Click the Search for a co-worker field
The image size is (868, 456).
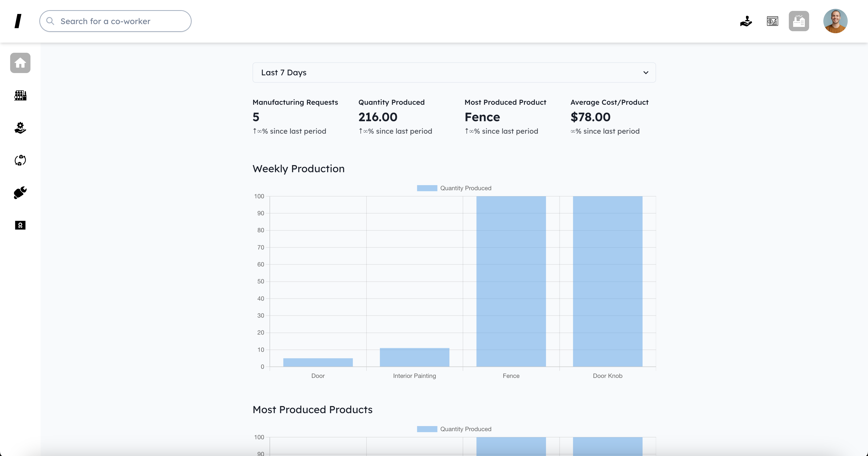[x=121, y=21]
